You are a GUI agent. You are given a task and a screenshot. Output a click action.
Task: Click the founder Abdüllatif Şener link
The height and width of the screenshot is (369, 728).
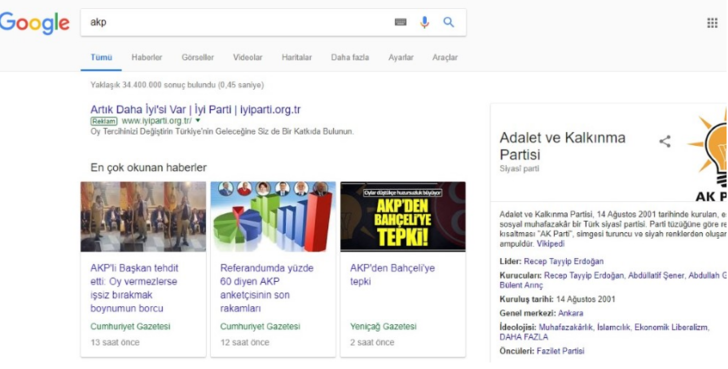(x=656, y=276)
